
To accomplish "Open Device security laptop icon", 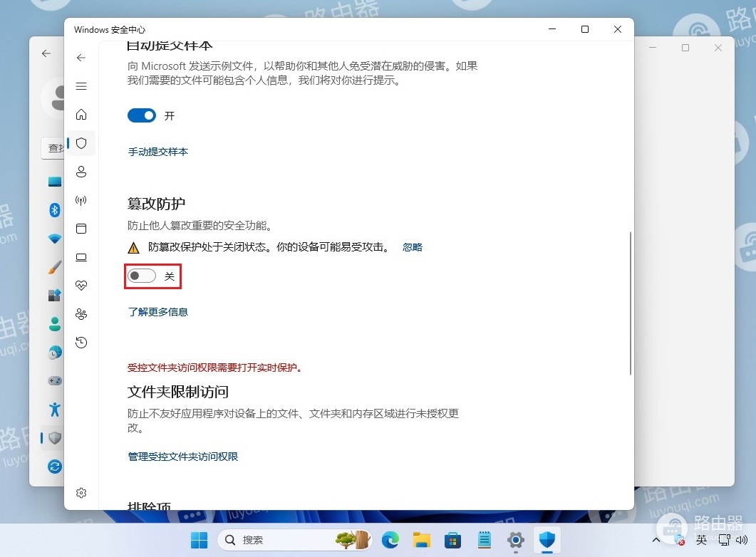I will (x=81, y=257).
